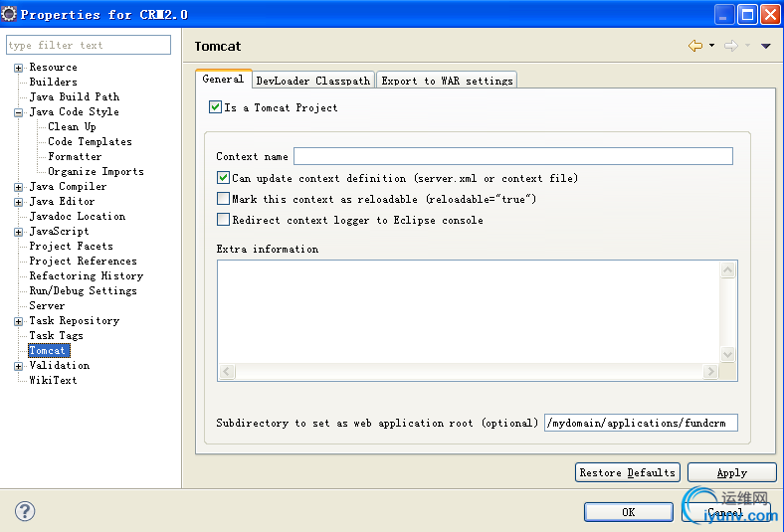Select the WikiText tree item
The height and width of the screenshot is (532, 784).
[53, 380]
